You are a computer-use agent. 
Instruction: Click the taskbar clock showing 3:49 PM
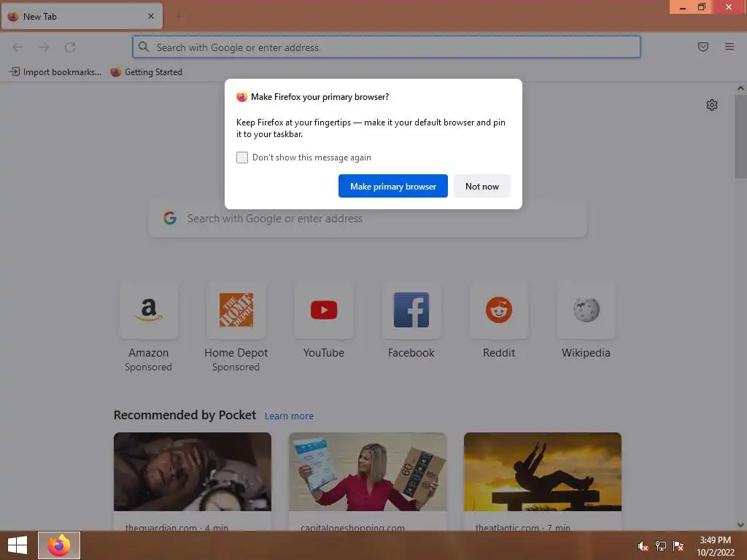[716, 546]
